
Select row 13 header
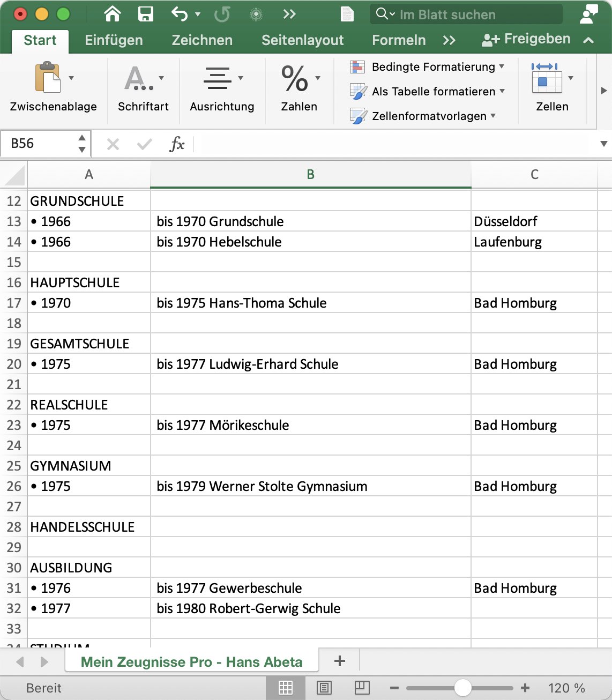click(14, 221)
